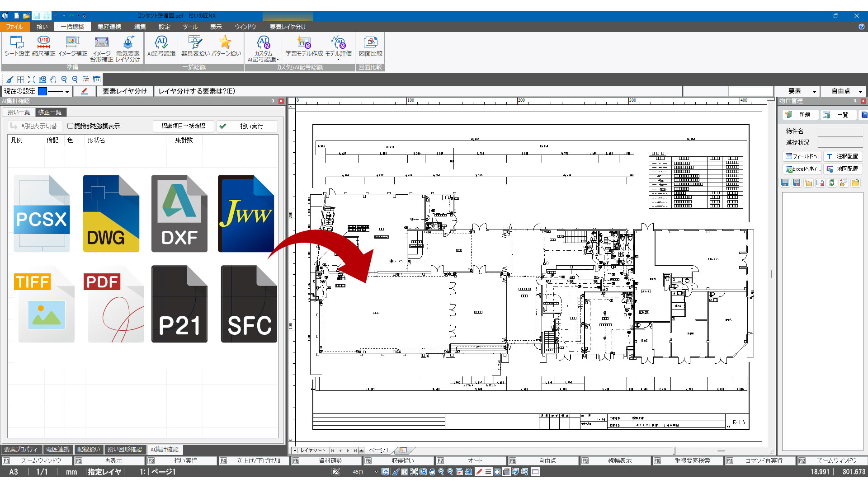
Task: Switch to 拾い図形確認 bottom tab
Action: point(125,450)
